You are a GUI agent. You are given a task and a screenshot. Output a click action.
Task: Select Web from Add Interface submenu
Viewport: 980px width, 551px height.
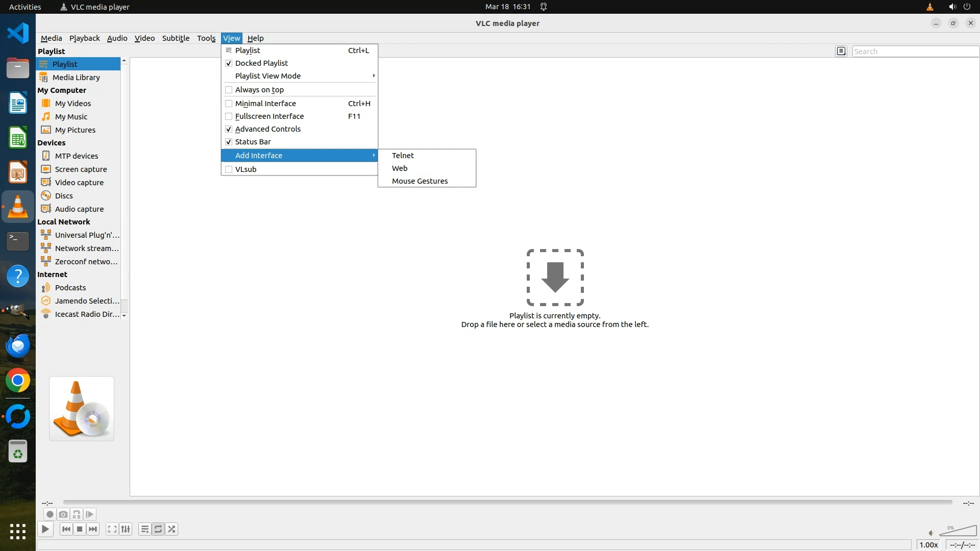coord(400,168)
